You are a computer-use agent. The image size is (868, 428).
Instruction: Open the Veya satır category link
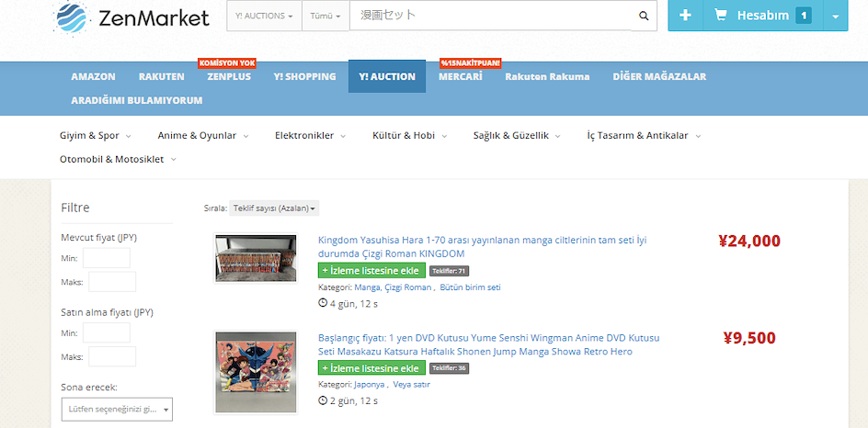pos(411,384)
